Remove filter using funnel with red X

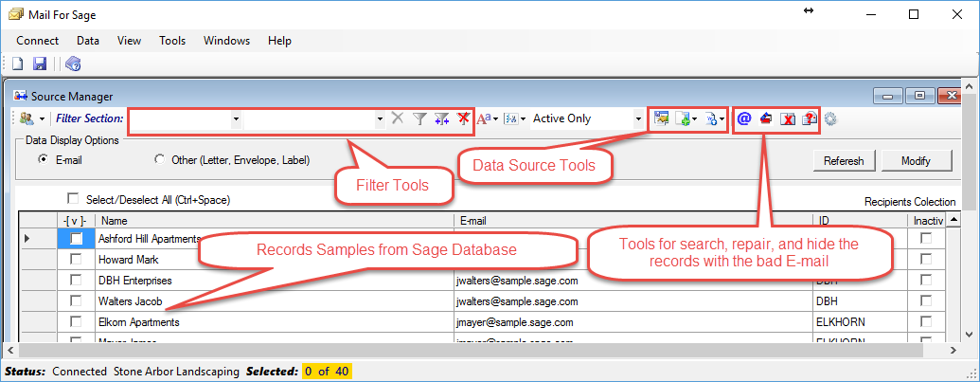(463, 118)
